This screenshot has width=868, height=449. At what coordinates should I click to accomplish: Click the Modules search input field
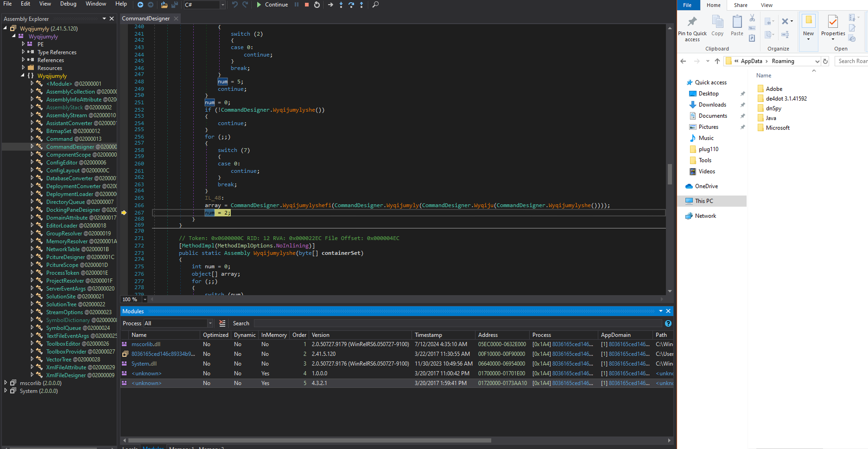(x=457, y=323)
